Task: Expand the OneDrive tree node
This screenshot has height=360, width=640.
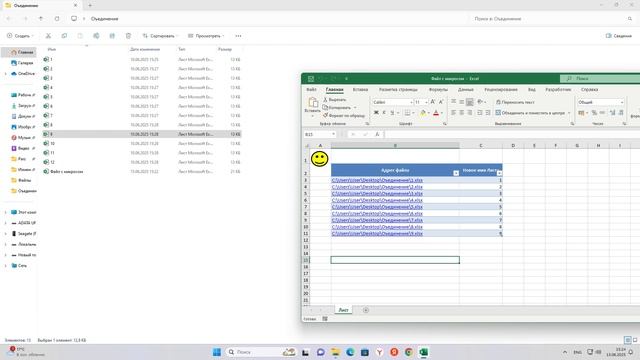Action: [5, 74]
